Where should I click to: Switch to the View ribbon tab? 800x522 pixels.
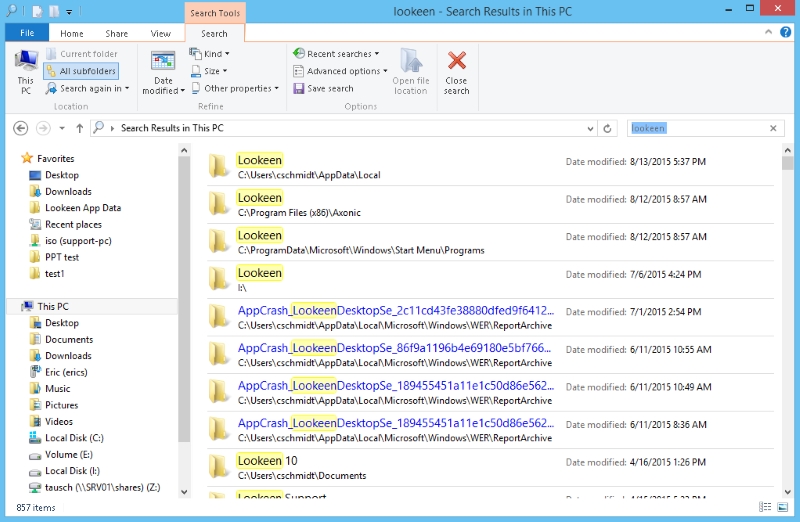point(161,33)
